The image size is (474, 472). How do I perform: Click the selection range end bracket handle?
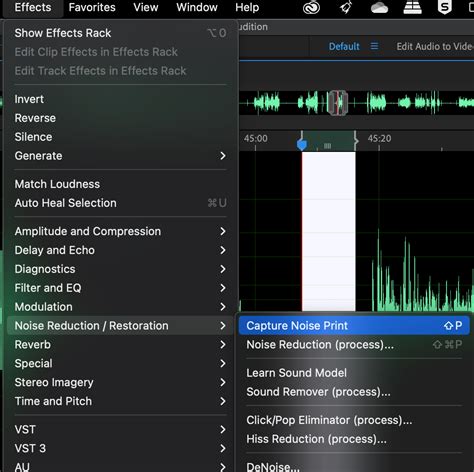[x=356, y=140]
